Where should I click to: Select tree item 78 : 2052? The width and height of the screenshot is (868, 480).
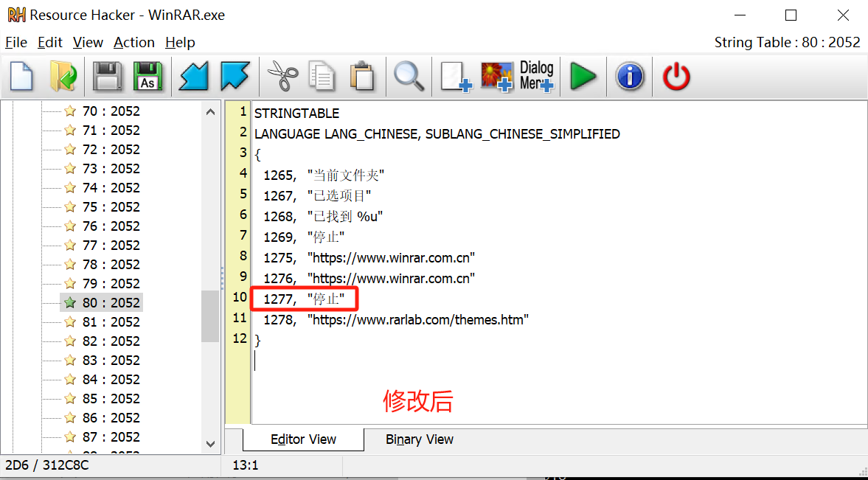coord(111,265)
